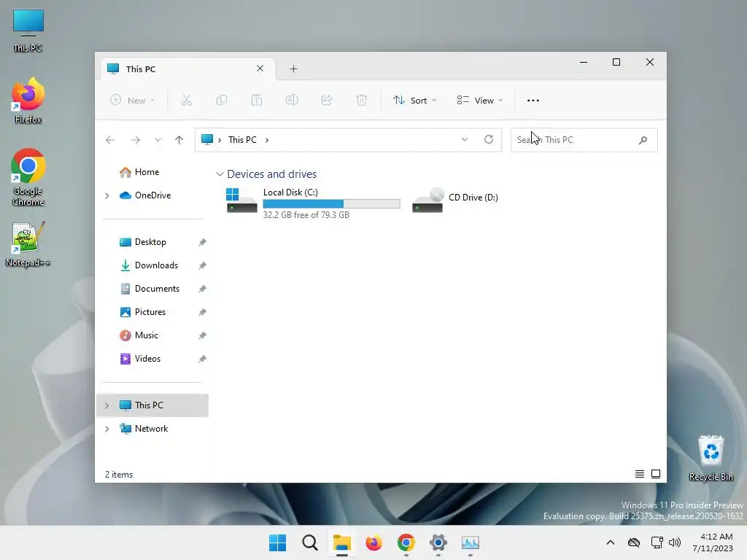Viewport: 747px width, 560px height.
Task: Click the Search This PC field
Action: 584,140
